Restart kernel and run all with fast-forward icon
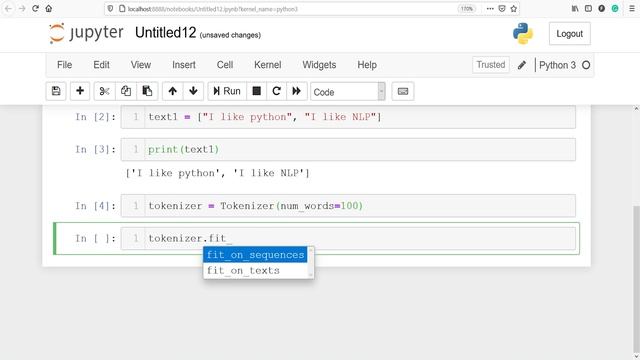This screenshot has width=640, height=360. point(297,91)
